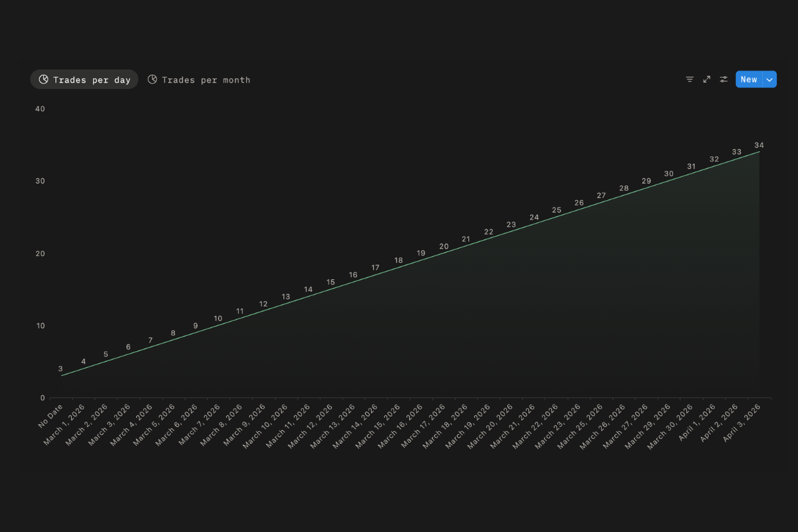Click the data label 31 on the line
The width and height of the screenshot is (798, 532).
(x=691, y=166)
